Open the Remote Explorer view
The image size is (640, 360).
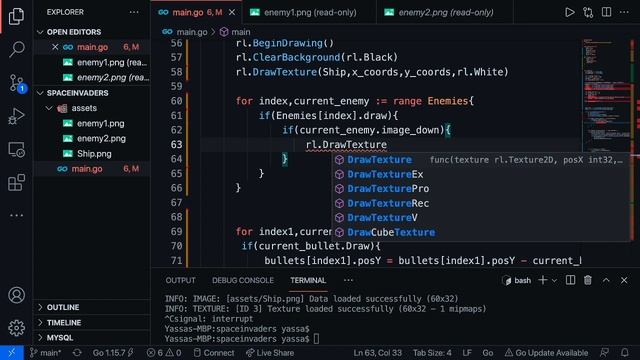click(16, 150)
